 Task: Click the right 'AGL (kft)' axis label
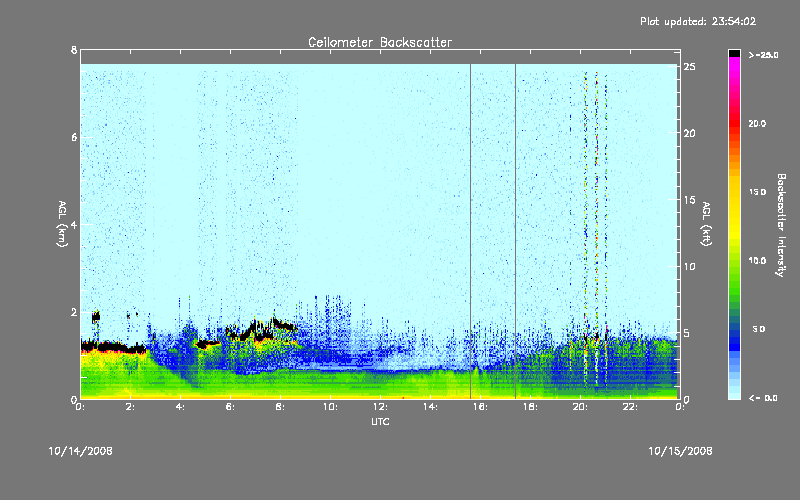click(x=706, y=224)
